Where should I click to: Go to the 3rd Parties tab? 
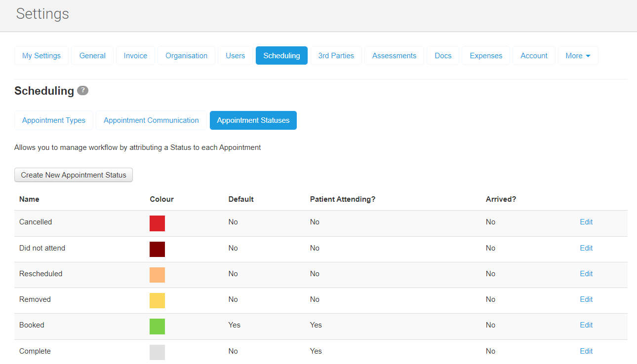(336, 56)
